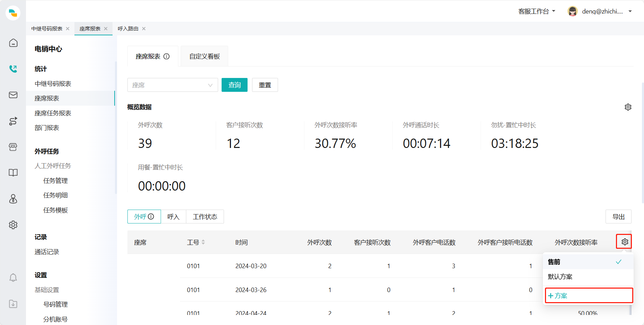Click the 外呼次数 column header
The width and height of the screenshot is (644, 325).
click(x=320, y=243)
